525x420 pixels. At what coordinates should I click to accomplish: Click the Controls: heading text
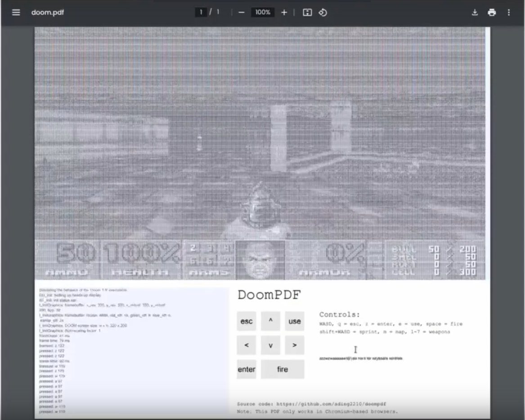[x=340, y=315]
